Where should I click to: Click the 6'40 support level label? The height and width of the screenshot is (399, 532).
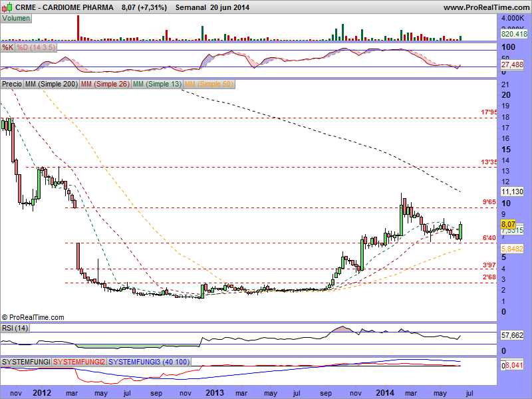pyautogui.click(x=489, y=238)
